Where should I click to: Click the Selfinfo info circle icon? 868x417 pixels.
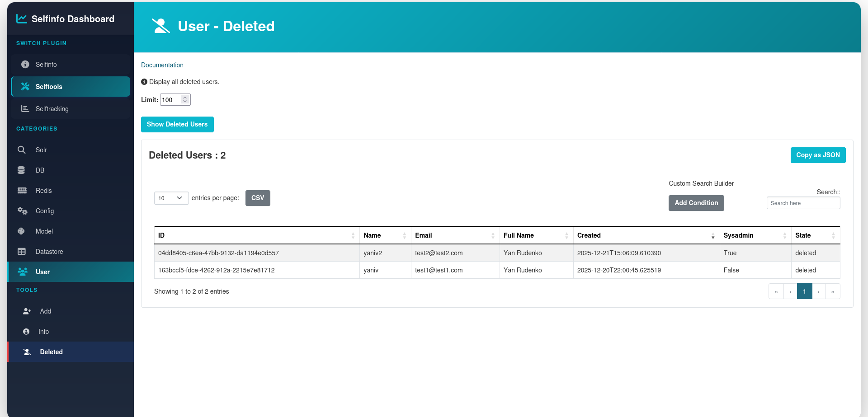25,65
